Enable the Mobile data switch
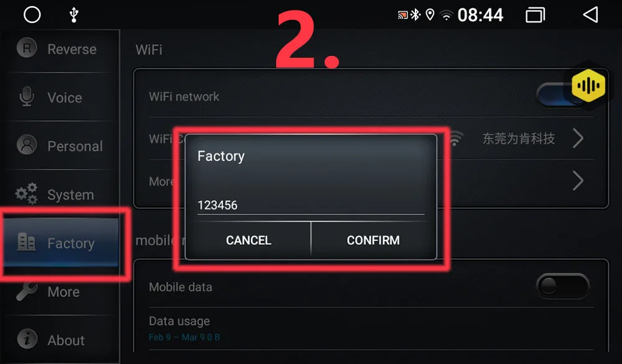 [562, 286]
